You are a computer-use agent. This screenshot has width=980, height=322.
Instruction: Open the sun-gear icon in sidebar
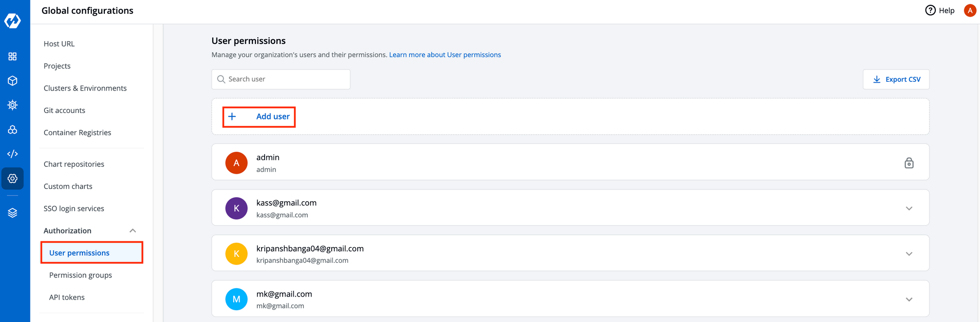[13, 105]
